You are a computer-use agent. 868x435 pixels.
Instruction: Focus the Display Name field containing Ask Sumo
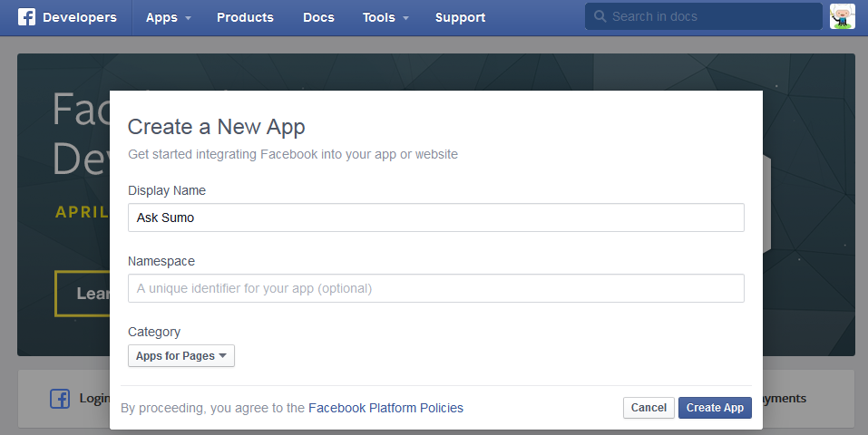[435, 217]
